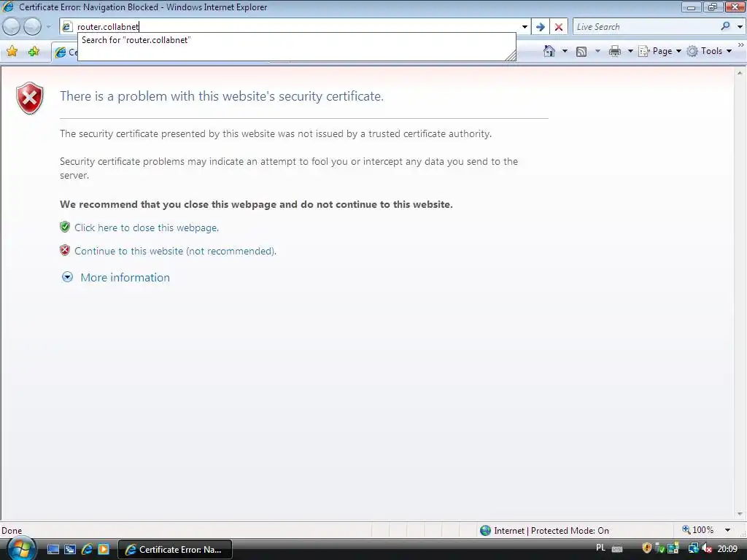Click here to close this webpage link

click(x=147, y=227)
